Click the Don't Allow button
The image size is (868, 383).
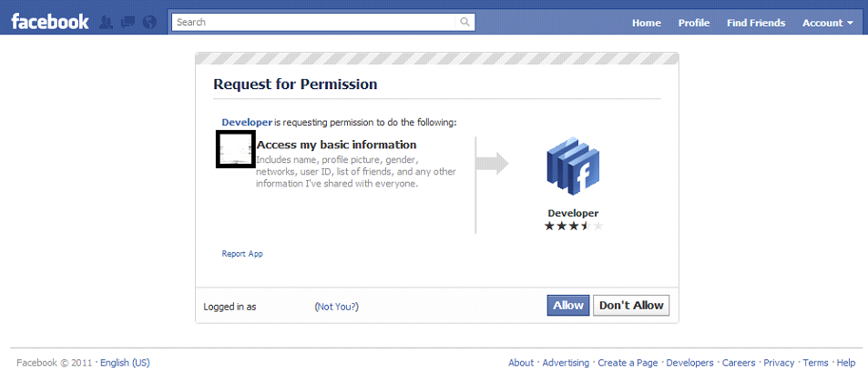631,305
